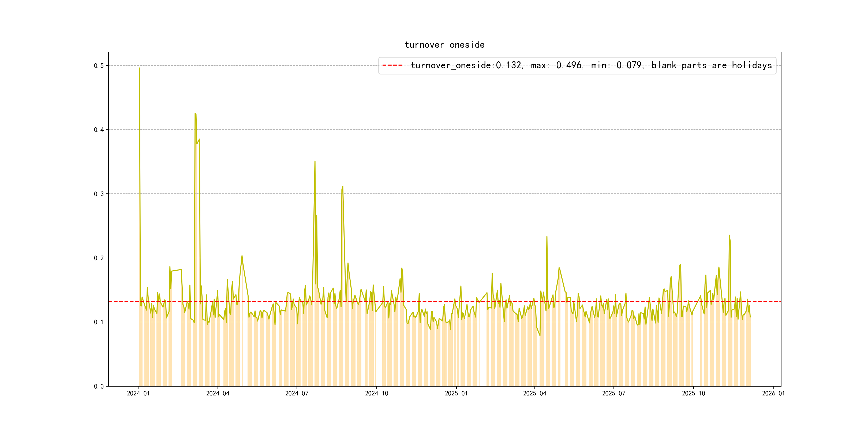This screenshot has width=868, height=434.
Task: Click the '2025-01' x-axis tick label
Action: point(456,393)
